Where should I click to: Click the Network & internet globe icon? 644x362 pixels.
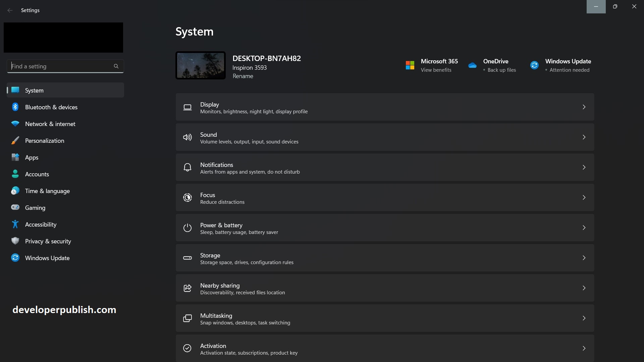pos(15,124)
